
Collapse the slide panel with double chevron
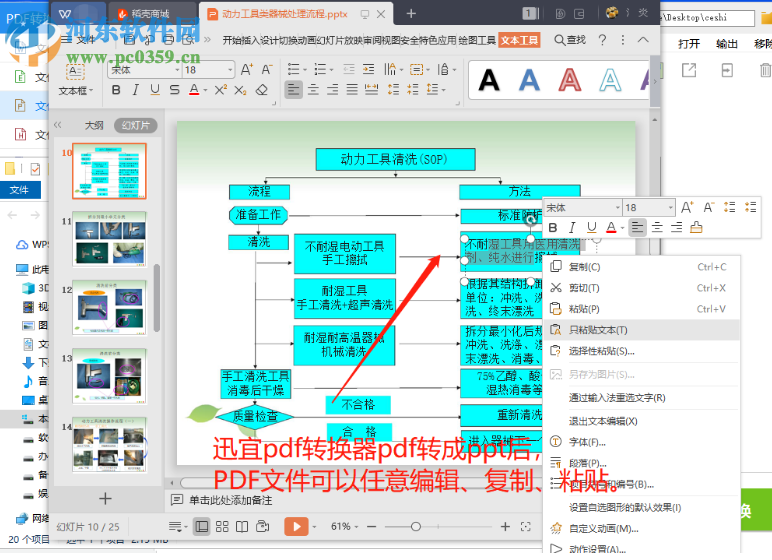coord(58,125)
